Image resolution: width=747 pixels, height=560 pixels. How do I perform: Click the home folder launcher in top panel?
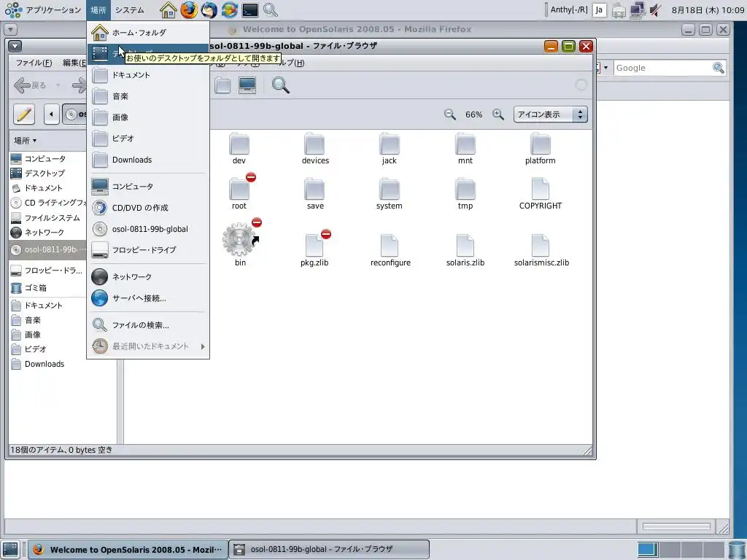[168, 9]
